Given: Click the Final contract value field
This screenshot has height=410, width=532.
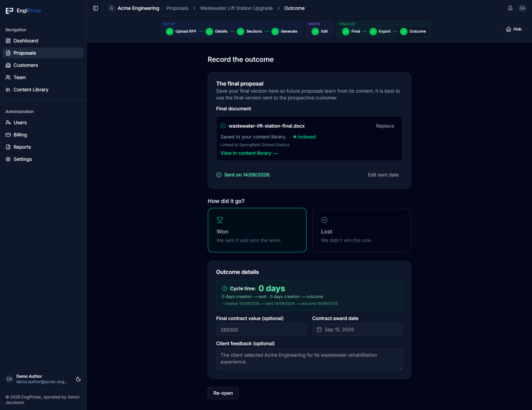Looking at the screenshot, I should (x=261, y=330).
